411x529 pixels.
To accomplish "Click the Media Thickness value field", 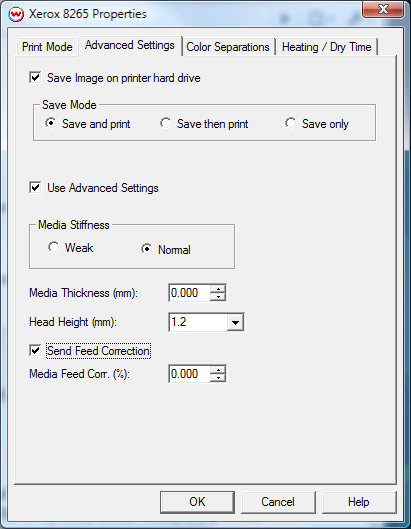I will (x=189, y=293).
